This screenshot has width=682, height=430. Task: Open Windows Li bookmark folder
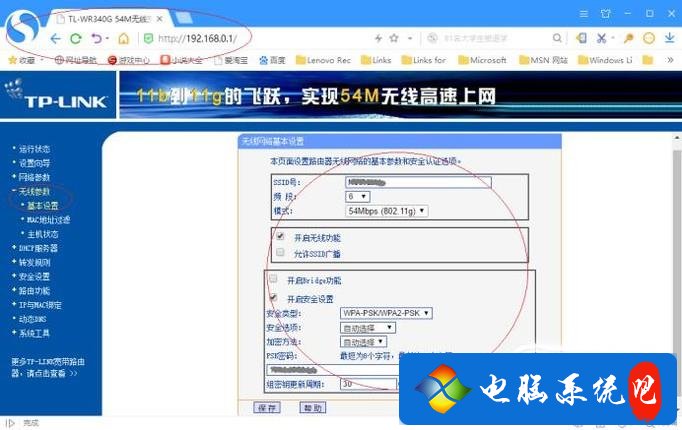[605, 60]
